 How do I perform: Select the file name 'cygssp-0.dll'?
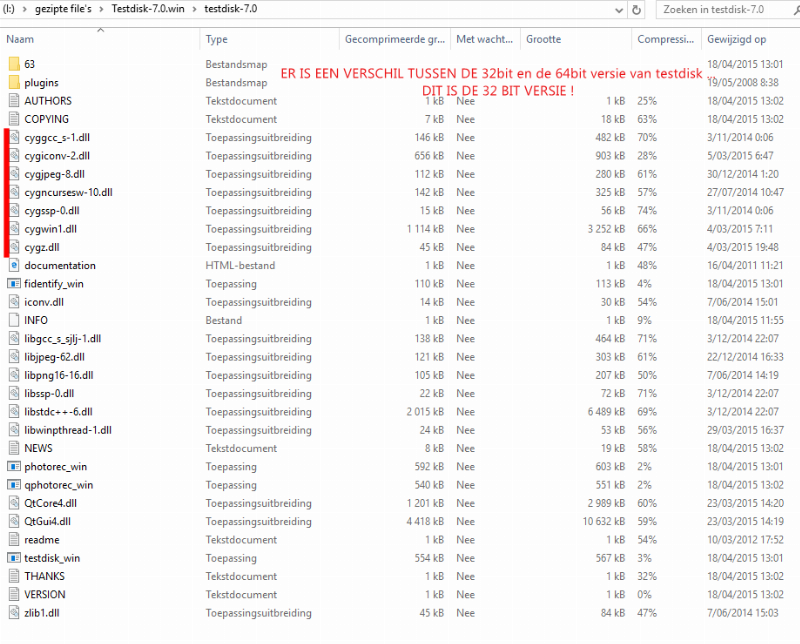52,211
